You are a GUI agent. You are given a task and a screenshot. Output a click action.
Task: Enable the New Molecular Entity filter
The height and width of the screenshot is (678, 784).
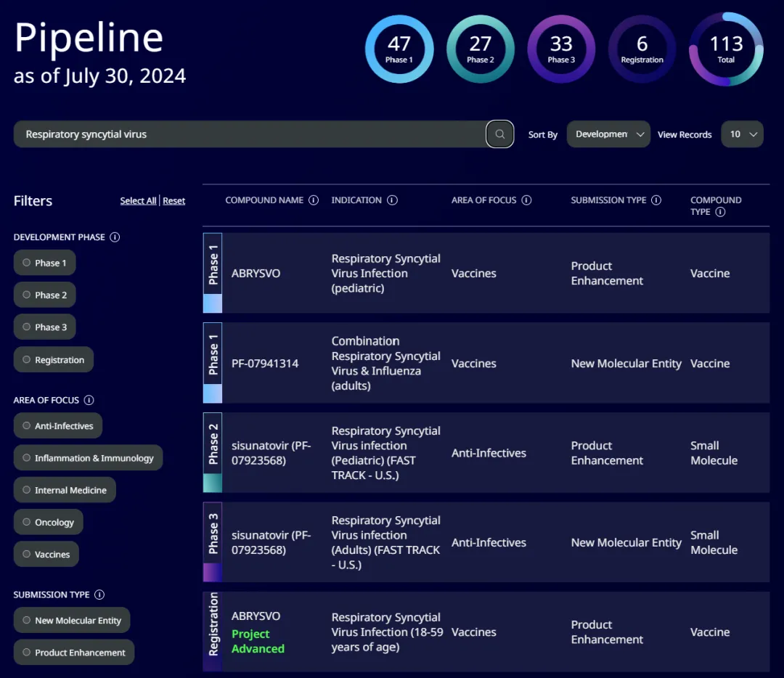coord(71,621)
